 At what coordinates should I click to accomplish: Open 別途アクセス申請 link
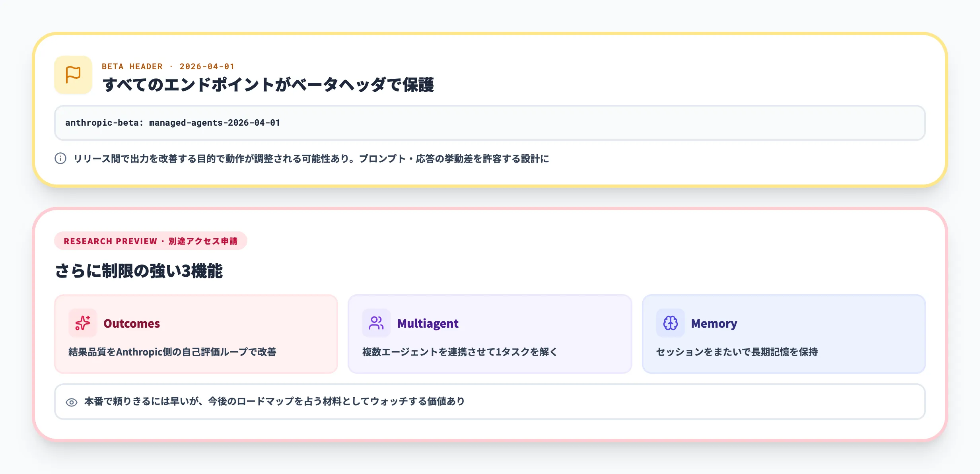(x=203, y=241)
